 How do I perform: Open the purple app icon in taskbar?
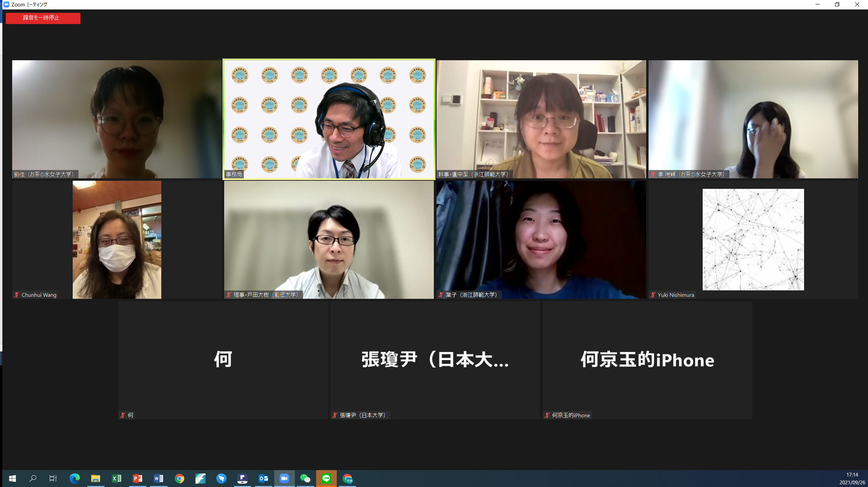tap(242, 479)
